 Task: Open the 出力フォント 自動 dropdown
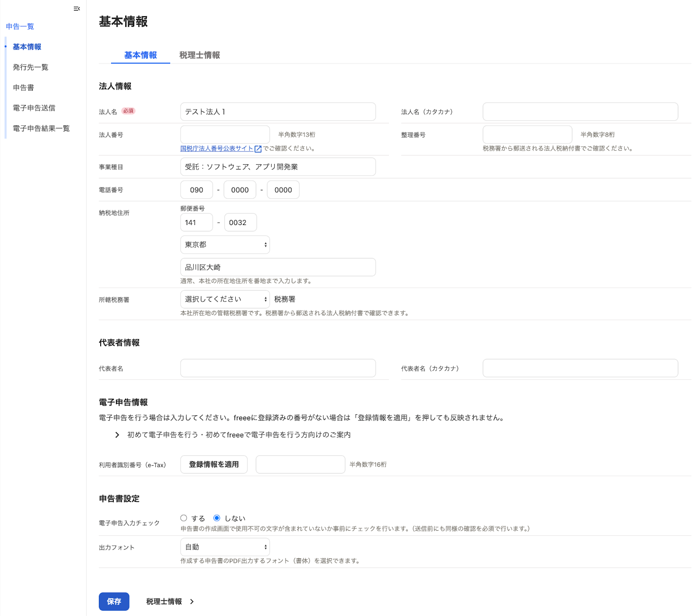pos(225,547)
